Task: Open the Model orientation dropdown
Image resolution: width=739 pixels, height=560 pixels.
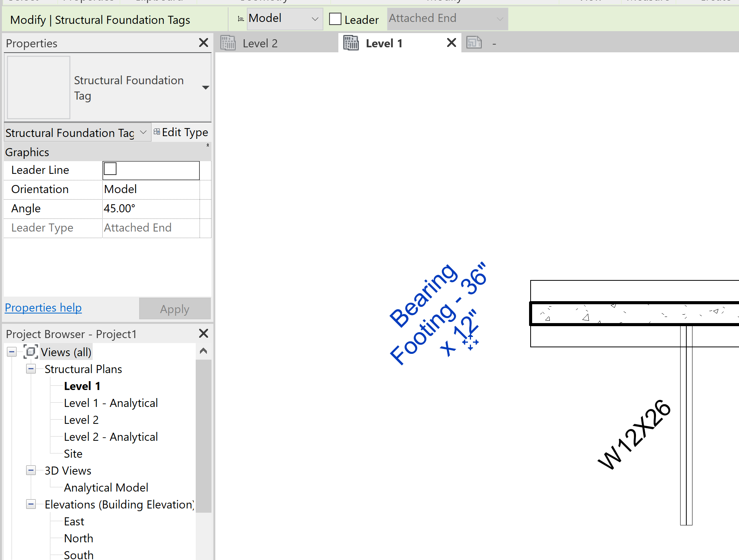Action: 315,18
